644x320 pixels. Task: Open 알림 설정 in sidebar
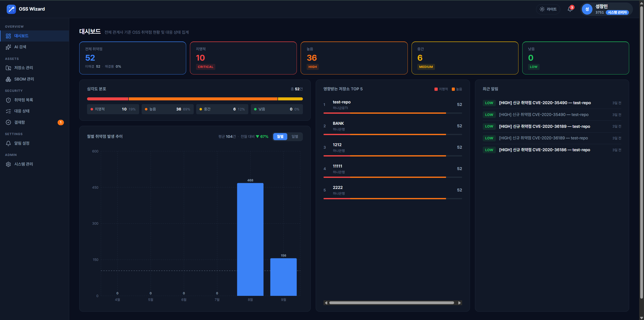(x=34, y=143)
